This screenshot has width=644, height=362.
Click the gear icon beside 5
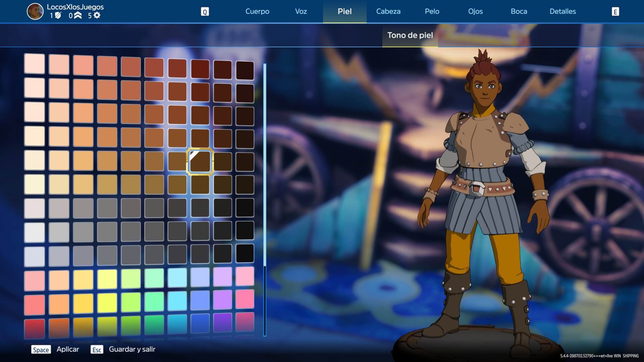97,15
